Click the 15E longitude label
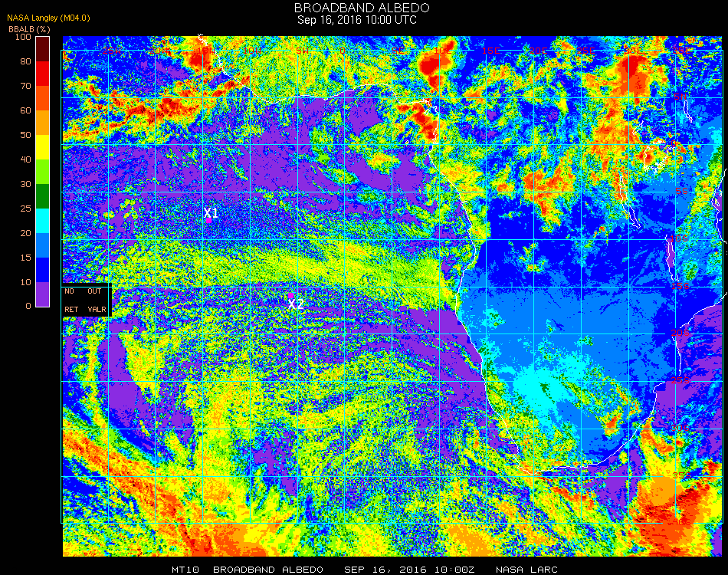Screen dimensions: 728x575 490,50
